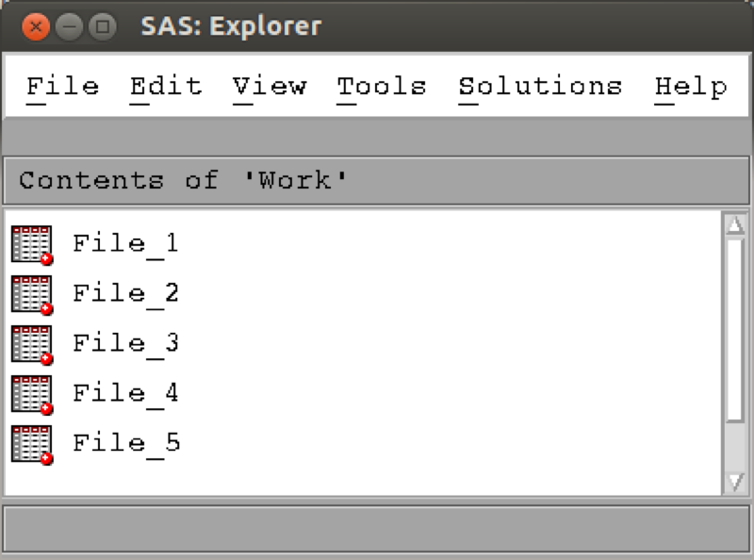Open the File menu
754x560 pixels.
click(x=63, y=88)
